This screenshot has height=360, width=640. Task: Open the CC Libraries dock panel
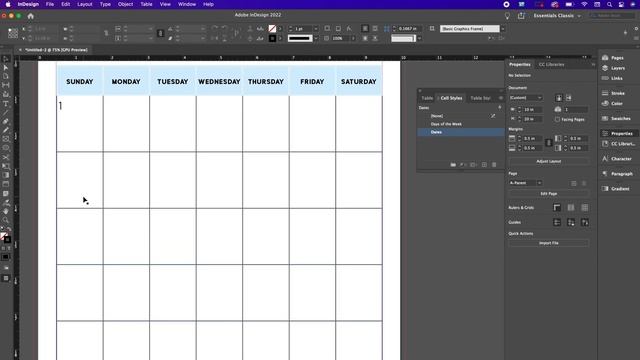click(618, 144)
